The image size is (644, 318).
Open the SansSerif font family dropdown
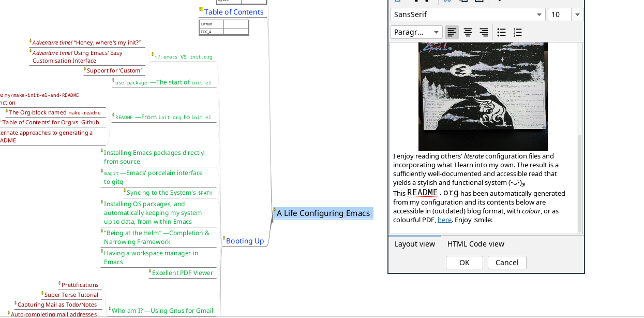[x=468, y=15]
